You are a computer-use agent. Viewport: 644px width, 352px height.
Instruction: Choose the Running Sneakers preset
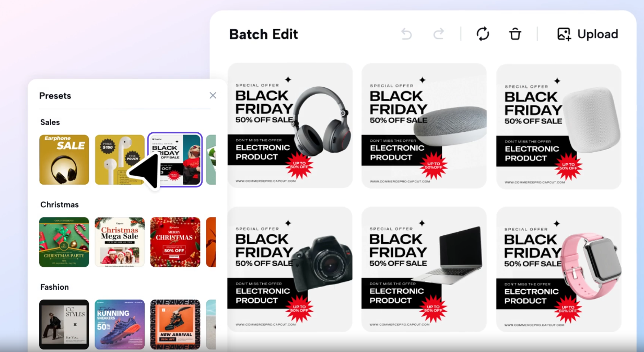point(120,324)
